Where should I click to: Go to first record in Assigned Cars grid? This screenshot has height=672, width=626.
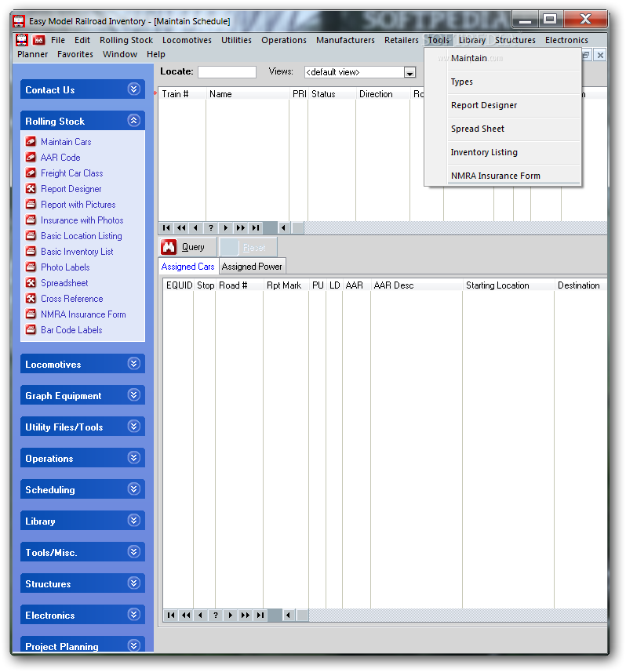click(171, 616)
